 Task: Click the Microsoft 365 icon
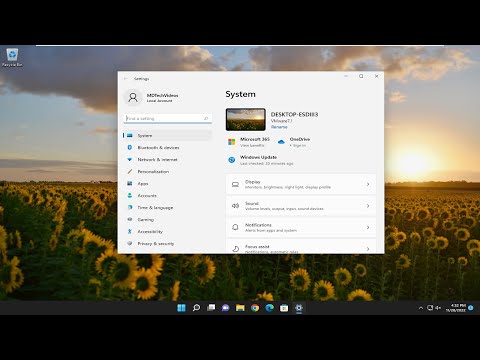pyautogui.click(x=232, y=142)
